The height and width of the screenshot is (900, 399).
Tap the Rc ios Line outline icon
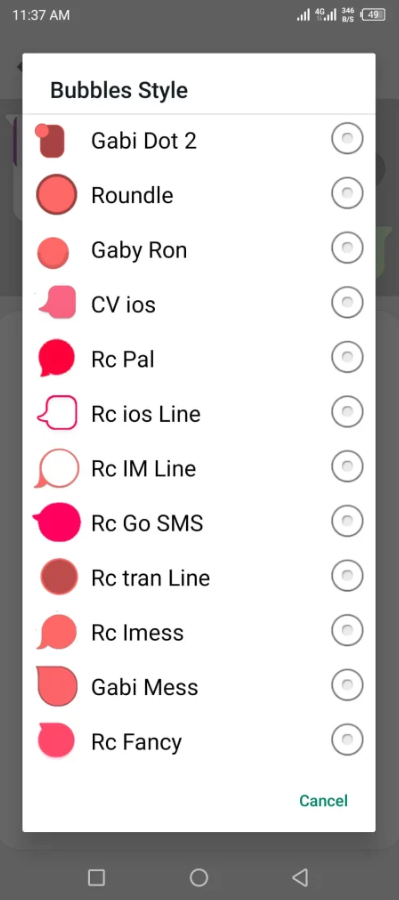[57, 412]
